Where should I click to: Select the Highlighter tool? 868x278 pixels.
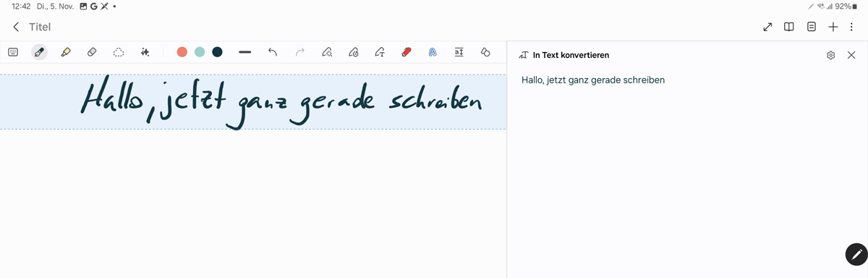[65, 52]
